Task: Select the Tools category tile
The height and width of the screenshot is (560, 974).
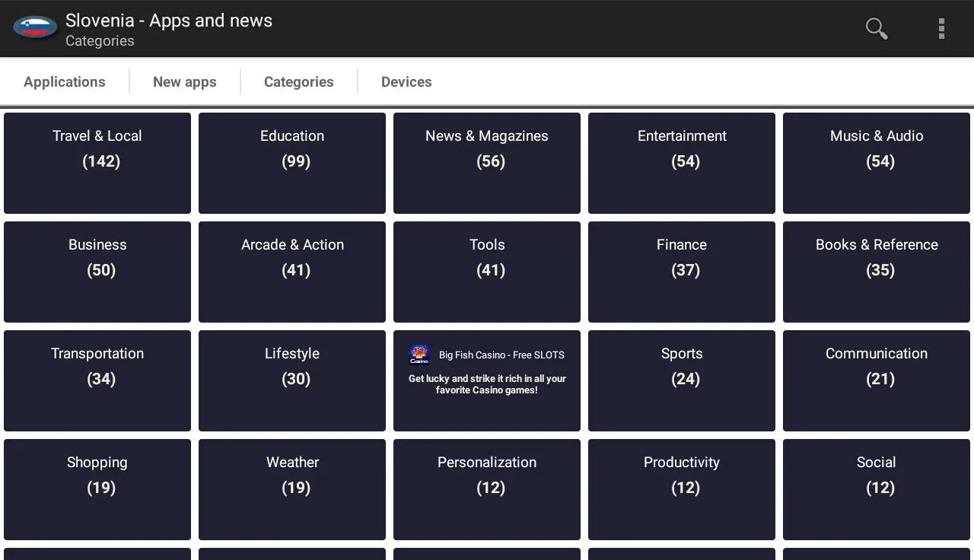Action: coord(487,272)
